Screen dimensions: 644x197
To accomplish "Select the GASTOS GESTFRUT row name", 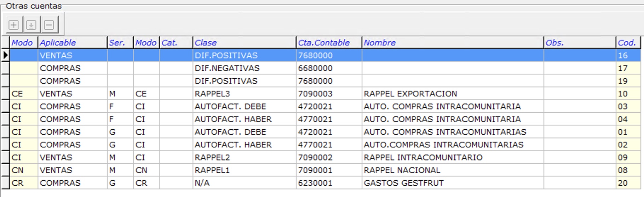I will pos(403,183).
